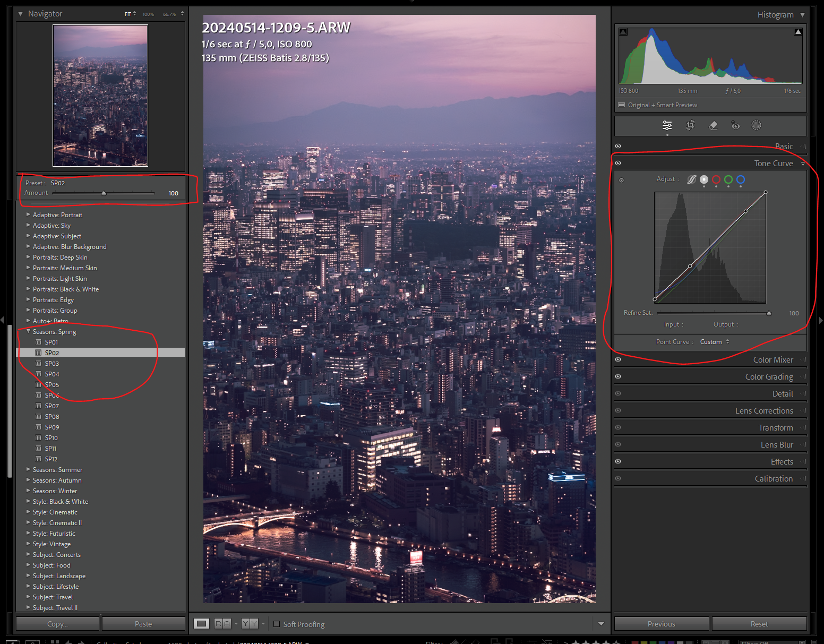Open the Masking tool
Screen dimensions: 824x644
(756, 125)
